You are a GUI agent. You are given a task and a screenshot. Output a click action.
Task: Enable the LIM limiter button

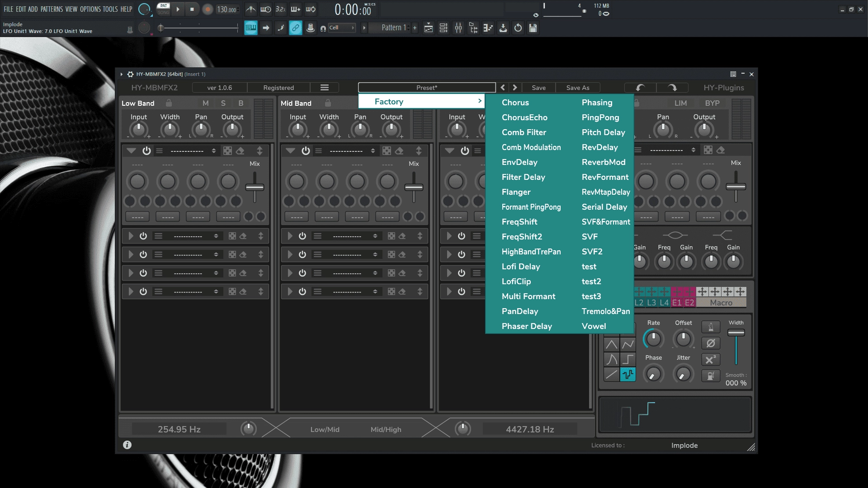(x=680, y=103)
